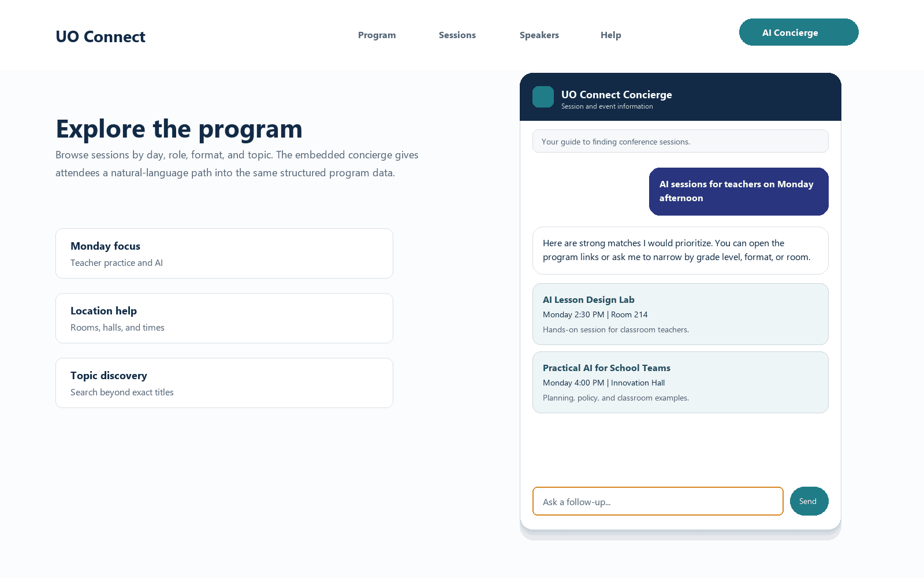The height and width of the screenshot is (578, 924).
Task: Choose the Topic discovery card
Action: tap(224, 383)
